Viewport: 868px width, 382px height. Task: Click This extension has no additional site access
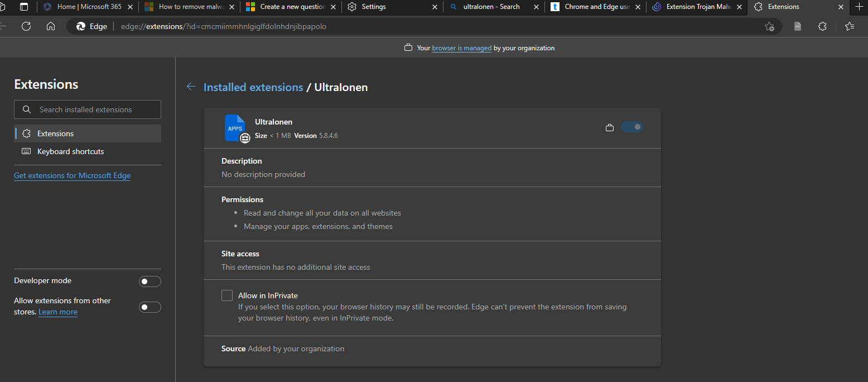296,267
